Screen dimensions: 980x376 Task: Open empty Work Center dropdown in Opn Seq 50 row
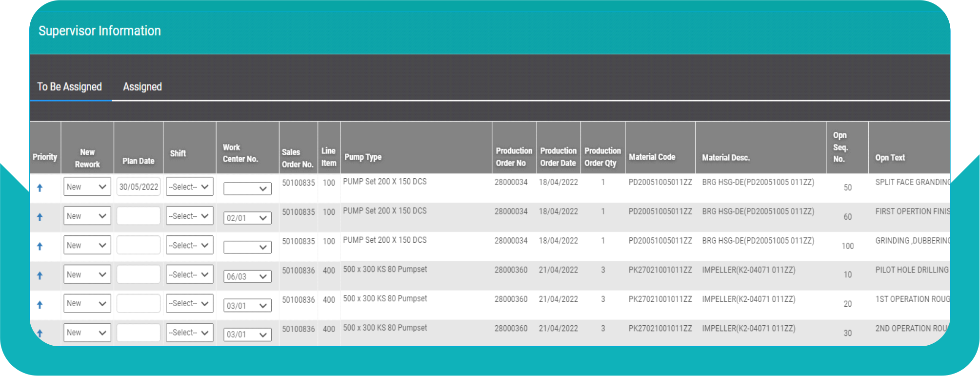coord(247,188)
